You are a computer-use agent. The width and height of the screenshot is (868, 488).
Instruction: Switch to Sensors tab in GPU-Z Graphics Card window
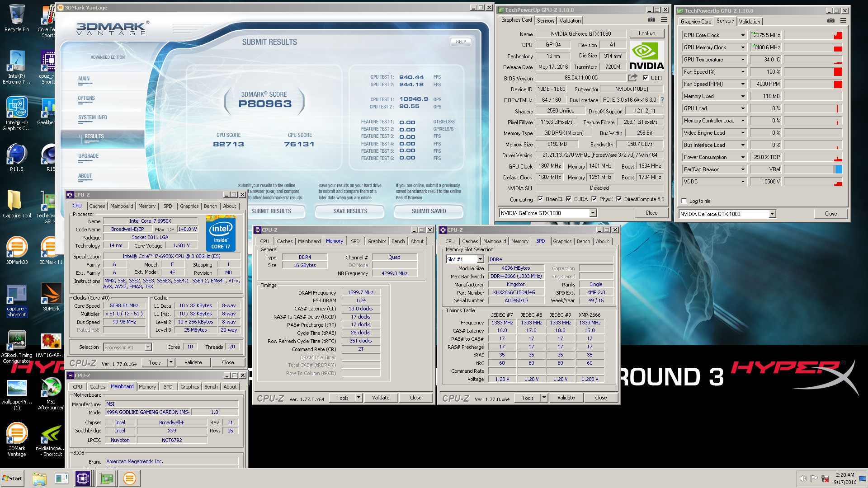(x=545, y=21)
